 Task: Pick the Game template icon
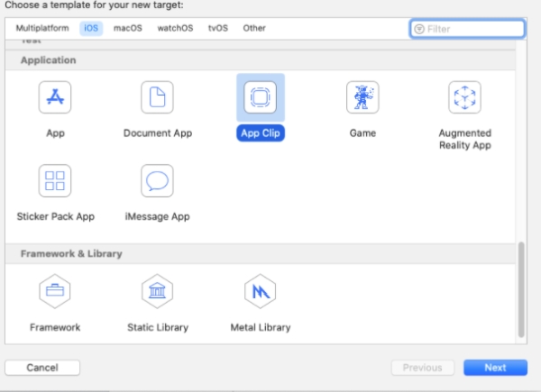(362, 97)
